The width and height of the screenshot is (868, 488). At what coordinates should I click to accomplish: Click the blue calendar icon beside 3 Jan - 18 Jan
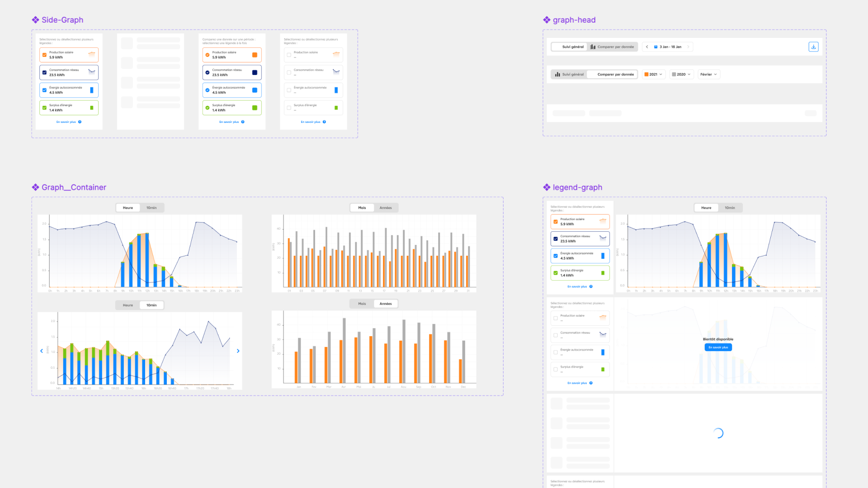656,47
